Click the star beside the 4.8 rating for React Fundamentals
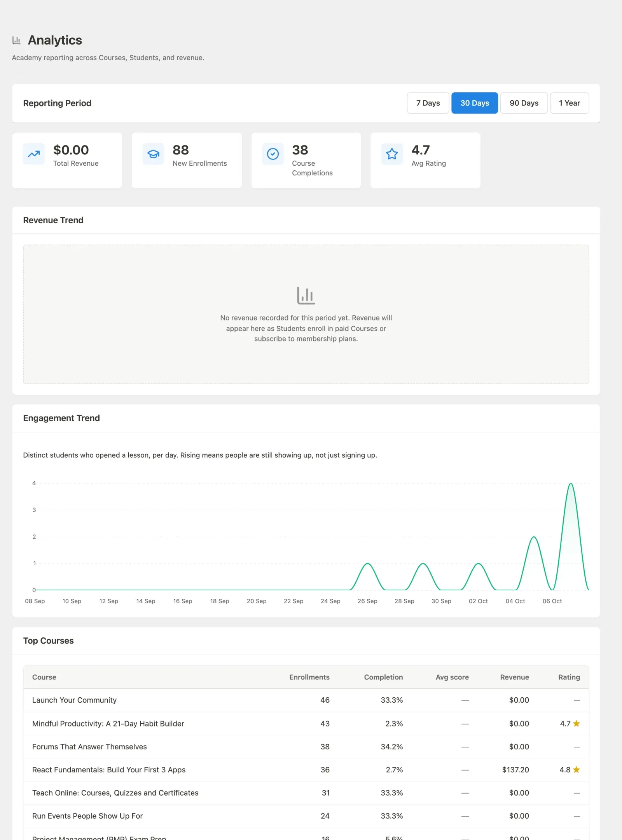The width and height of the screenshot is (622, 840). point(577,770)
